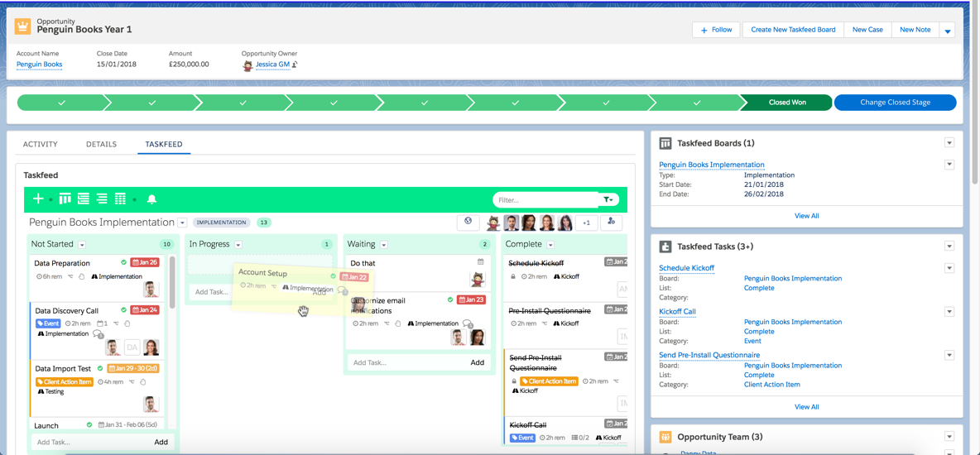Select the table grid view icon
The width and height of the screenshot is (980, 455).
tap(121, 199)
